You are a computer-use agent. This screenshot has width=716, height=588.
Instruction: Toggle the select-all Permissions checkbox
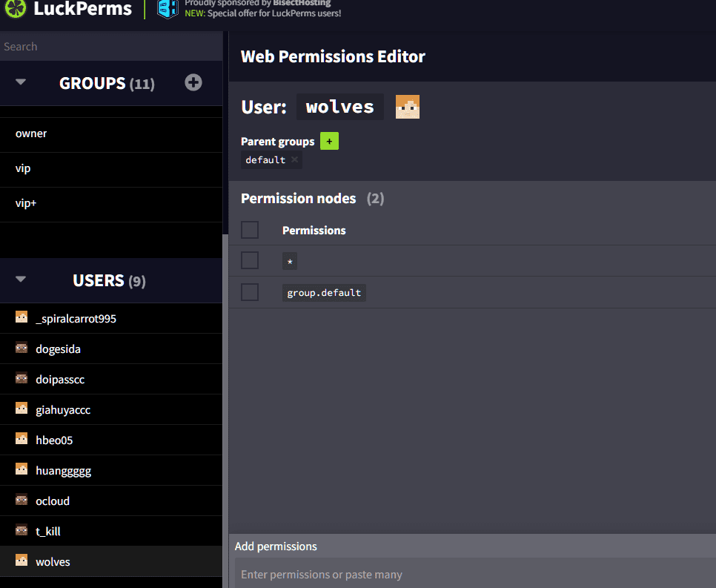(x=250, y=230)
